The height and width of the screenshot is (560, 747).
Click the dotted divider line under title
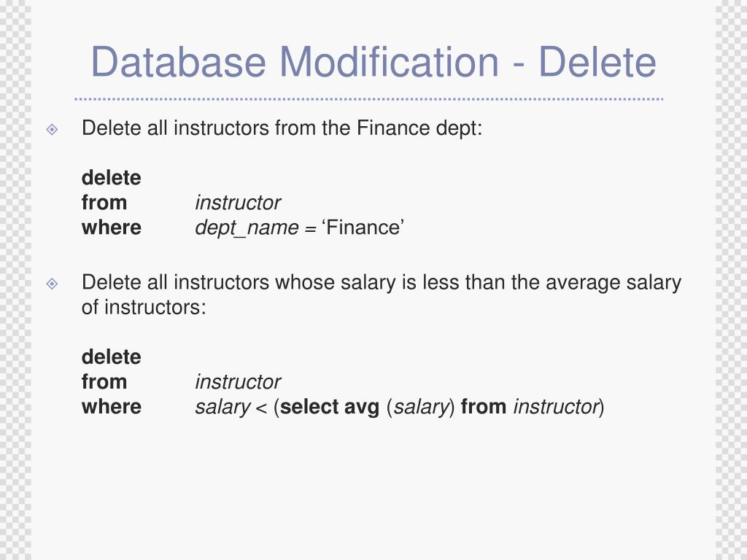tap(368, 99)
